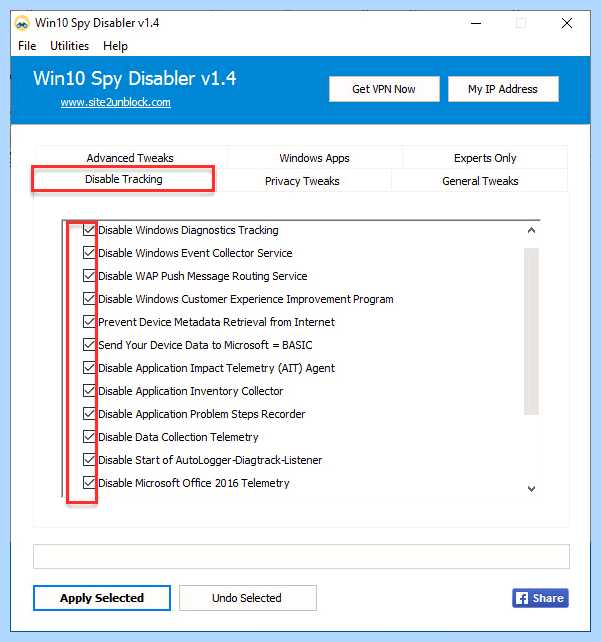The width and height of the screenshot is (601, 642).
Task: Switch to the Windows Apps tab
Action: point(314,158)
